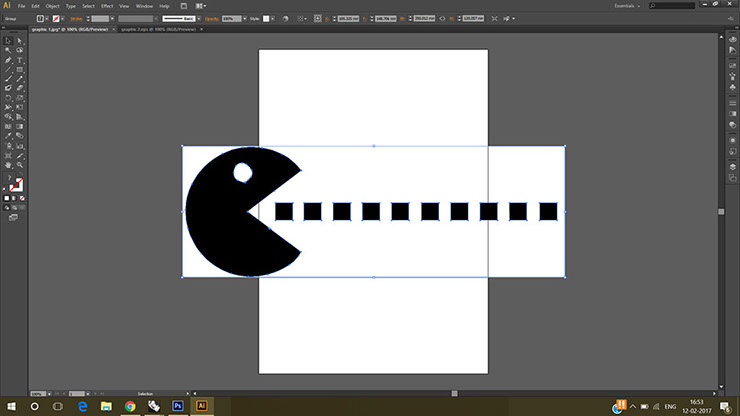Toggle Draw Behind mode in toolbox

pos(14,208)
